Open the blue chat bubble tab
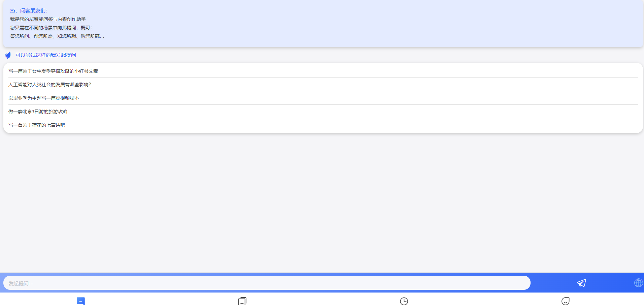Screen dimensions: 644x306 coord(81,301)
